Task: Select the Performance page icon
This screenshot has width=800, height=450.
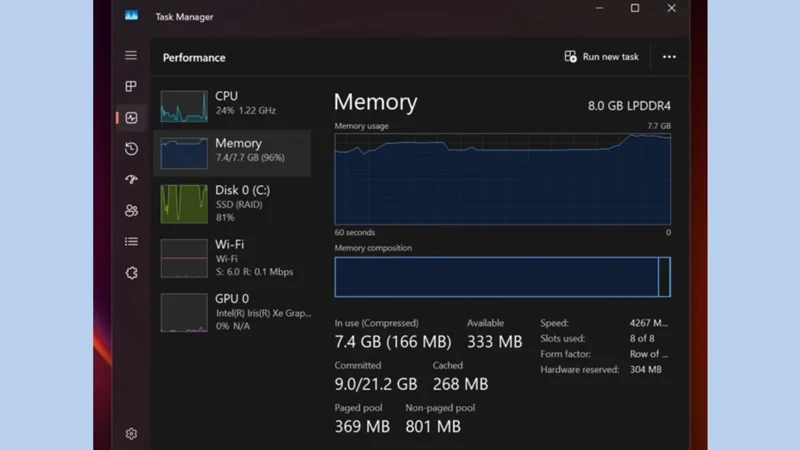Action: click(131, 118)
